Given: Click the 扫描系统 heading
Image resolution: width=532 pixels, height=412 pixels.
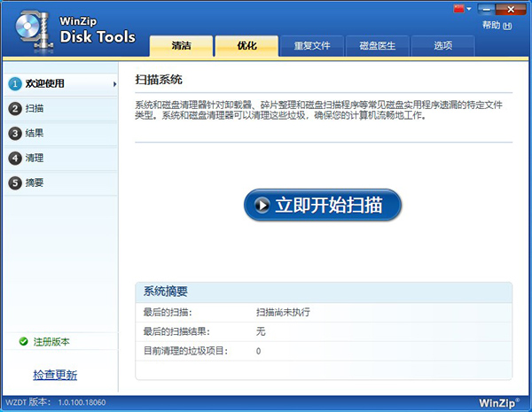Looking at the screenshot, I should coord(159,80).
